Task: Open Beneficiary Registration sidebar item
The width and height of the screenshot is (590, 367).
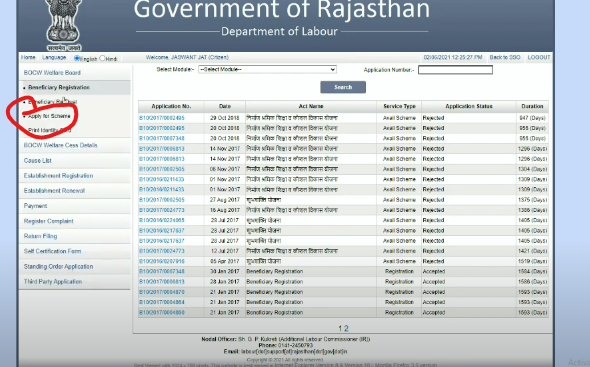Action: pyautogui.click(x=59, y=87)
